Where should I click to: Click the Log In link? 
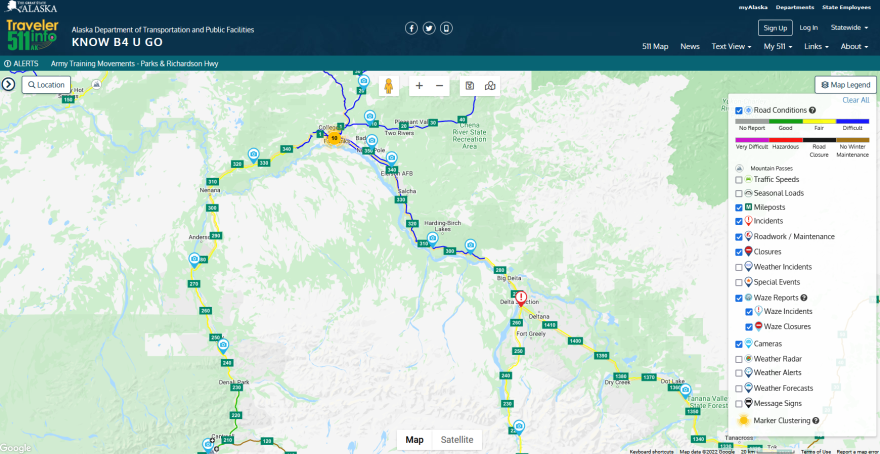pos(809,27)
